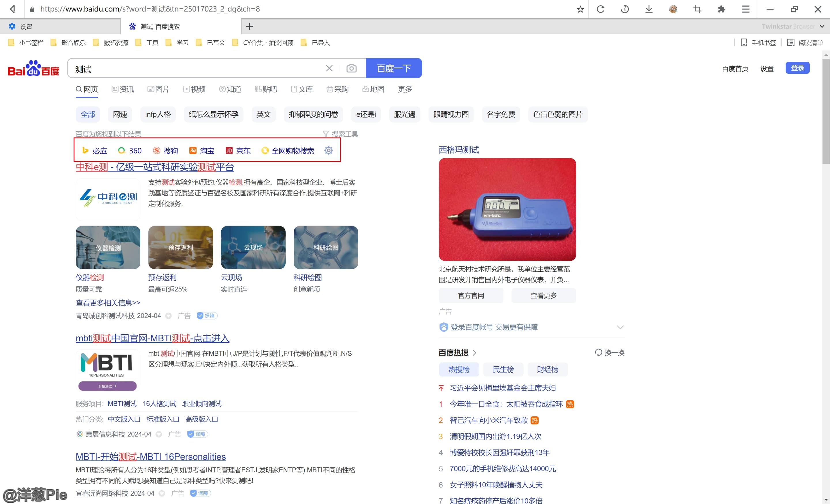Reload the page with refresh icon

tap(601, 9)
